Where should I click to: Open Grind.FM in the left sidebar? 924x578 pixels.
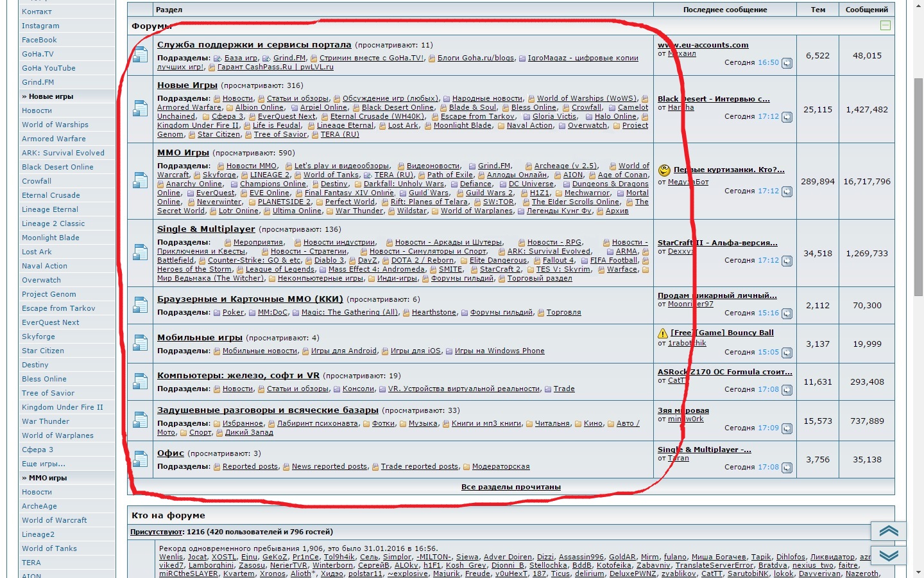[x=38, y=82]
